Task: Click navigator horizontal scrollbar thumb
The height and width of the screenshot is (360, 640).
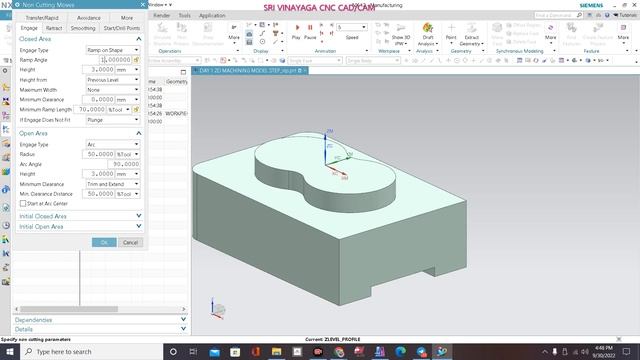Action: click(69, 309)
